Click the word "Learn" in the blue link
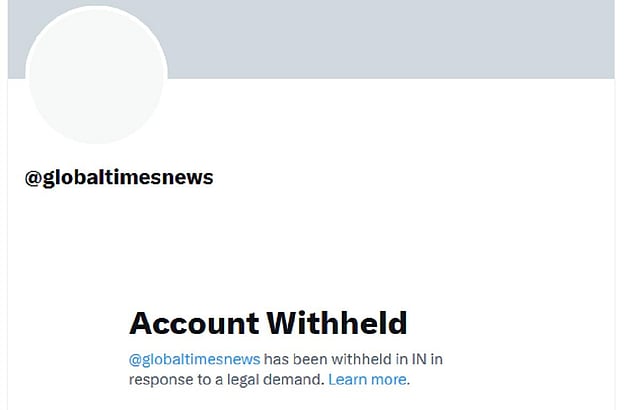640x410 pixels. pos(348,380)
